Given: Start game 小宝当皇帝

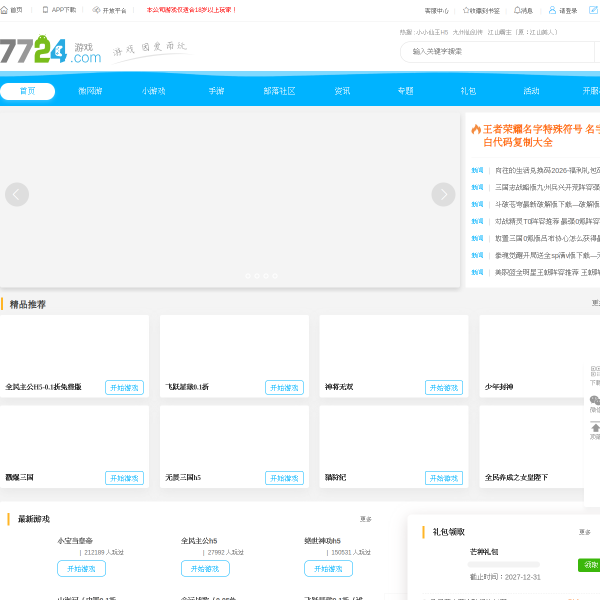Looking at the screenshot, I should 82,569.
